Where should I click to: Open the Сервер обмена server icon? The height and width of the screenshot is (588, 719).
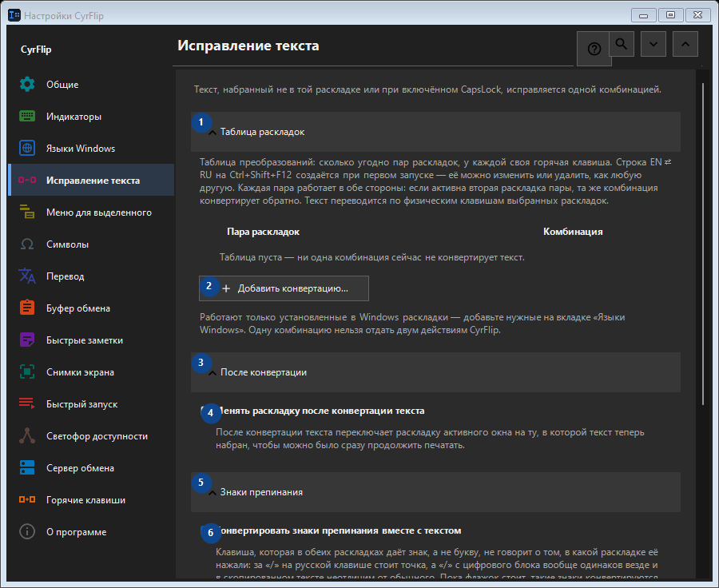click(27, 468)
